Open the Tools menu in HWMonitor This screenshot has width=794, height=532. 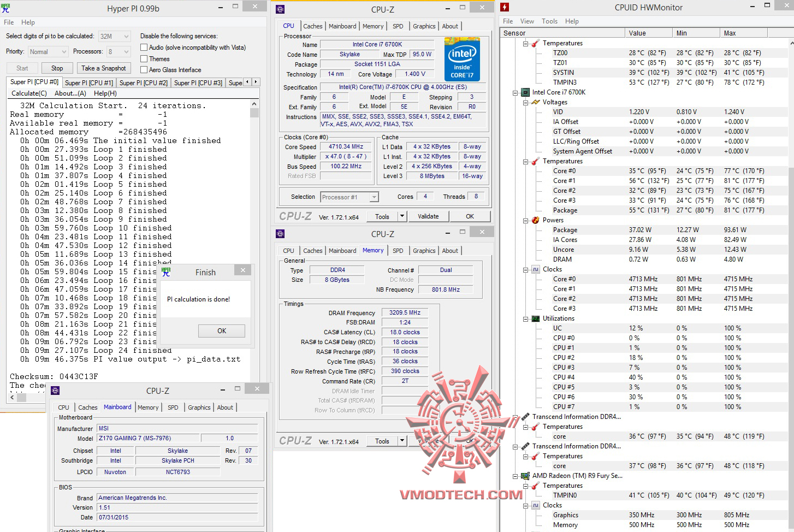coord(549,21)
